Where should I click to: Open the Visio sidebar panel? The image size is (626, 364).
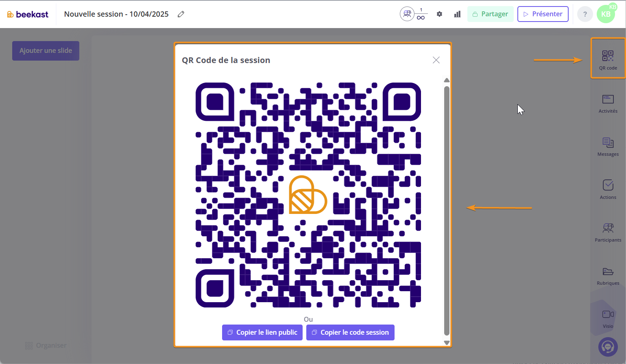(x=608, y=319)
